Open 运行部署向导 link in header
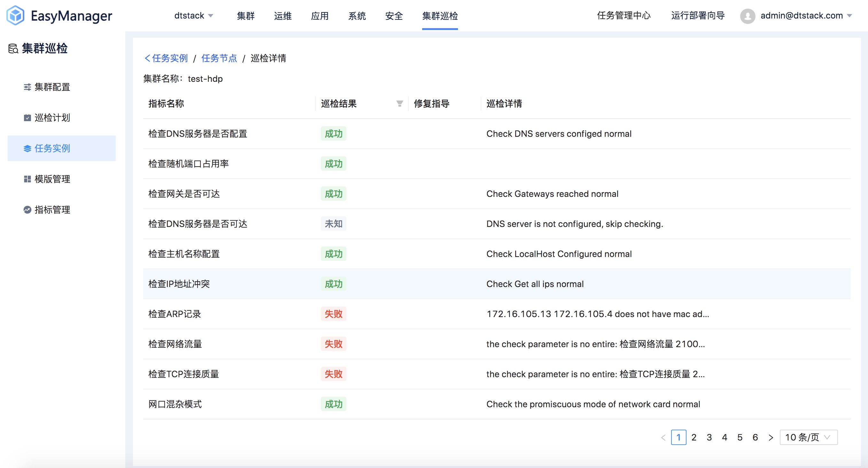The image size is (868, 468). tap(698, 16)
